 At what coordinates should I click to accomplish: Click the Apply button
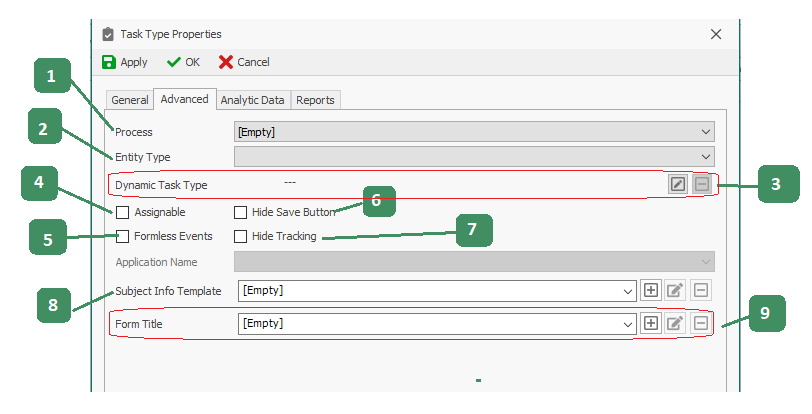[125, 62]
